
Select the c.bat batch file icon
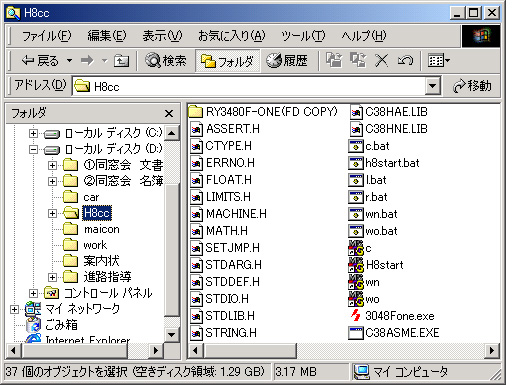(356, 146)
